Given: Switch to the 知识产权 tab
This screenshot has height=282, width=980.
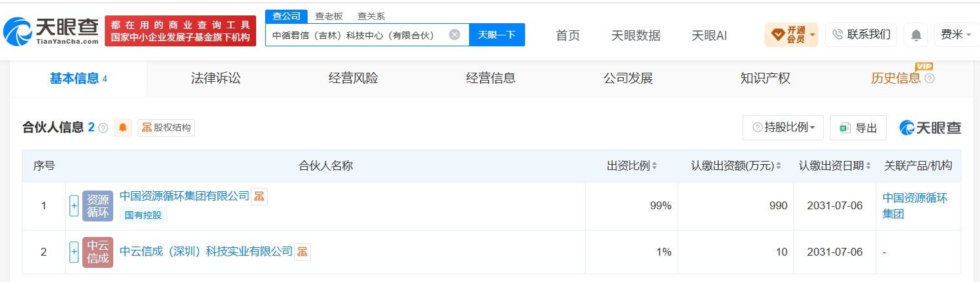Looking at the screenshot, I should [765, 79].
